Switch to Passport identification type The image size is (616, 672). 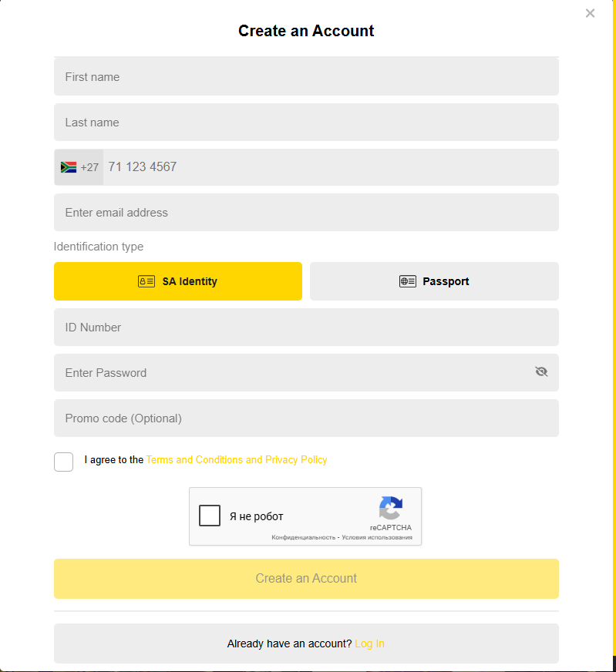click(x=434, y=281)
